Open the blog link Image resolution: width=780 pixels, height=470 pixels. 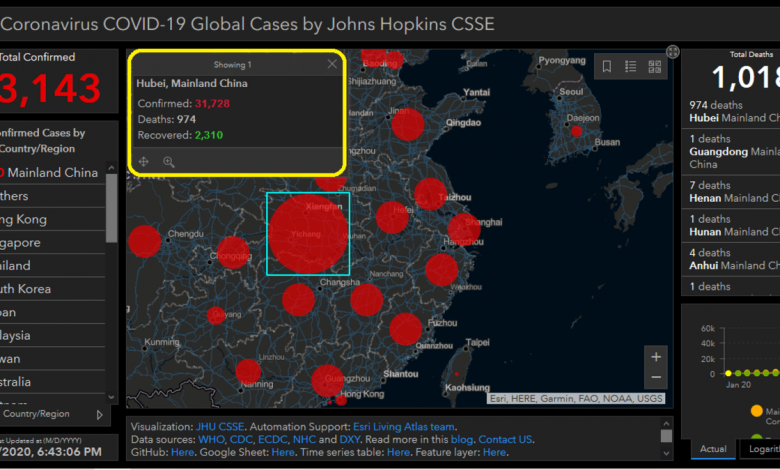[462, 440]
